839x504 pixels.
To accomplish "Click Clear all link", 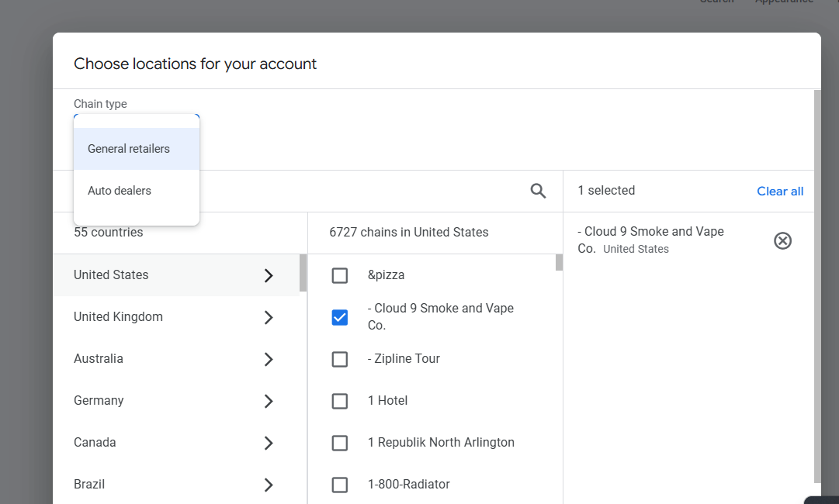I will 780,192.
